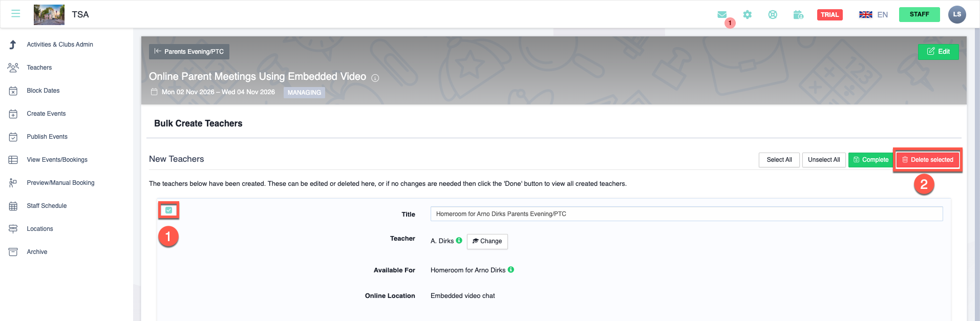The image size is (980, 321).
Task: Click the Title input field
Action: point(686,214)
